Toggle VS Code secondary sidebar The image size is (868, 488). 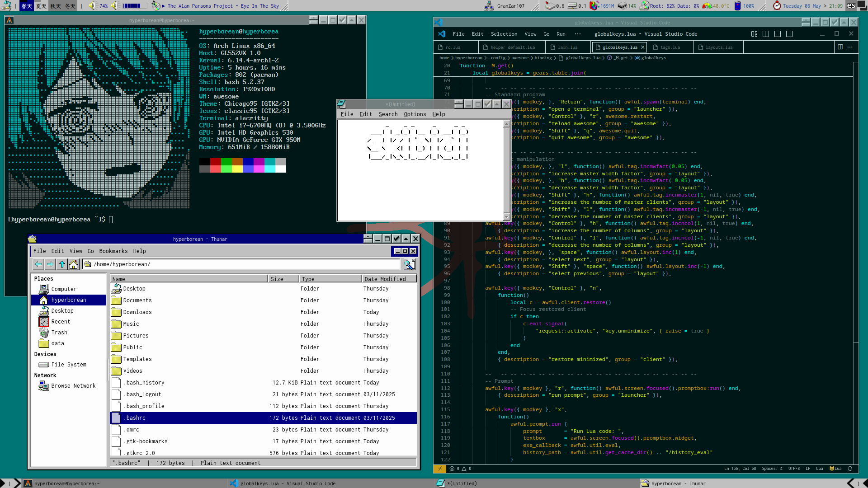click(789, 34)
